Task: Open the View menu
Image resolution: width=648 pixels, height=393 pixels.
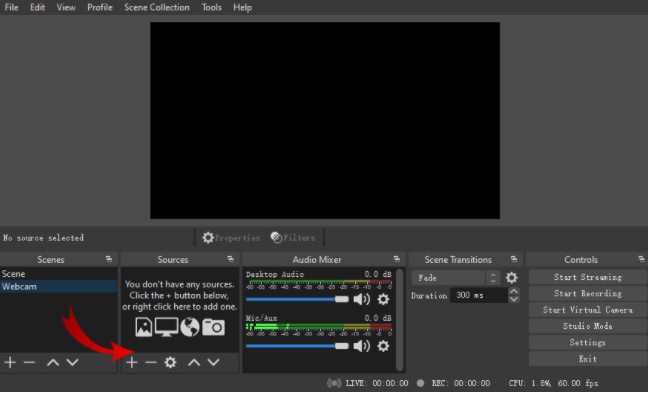Action: click(x=66, y=7)
